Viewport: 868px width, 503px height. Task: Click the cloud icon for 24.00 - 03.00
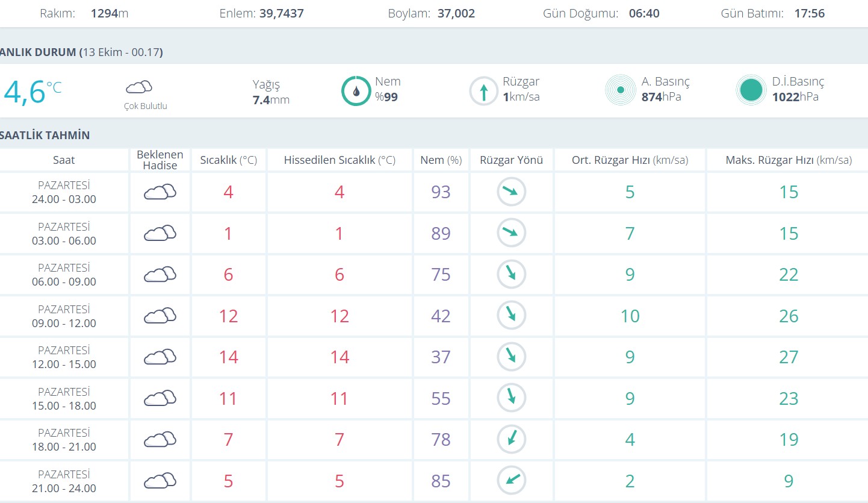[x=160, y=192]
